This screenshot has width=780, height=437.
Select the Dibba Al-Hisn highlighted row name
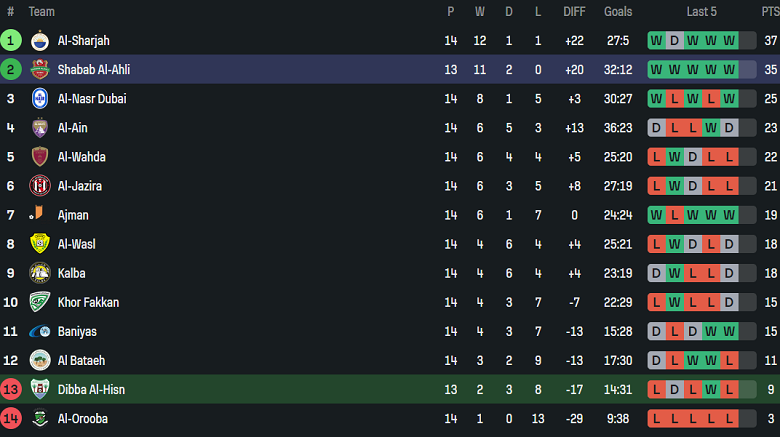(x=91, y=389)
